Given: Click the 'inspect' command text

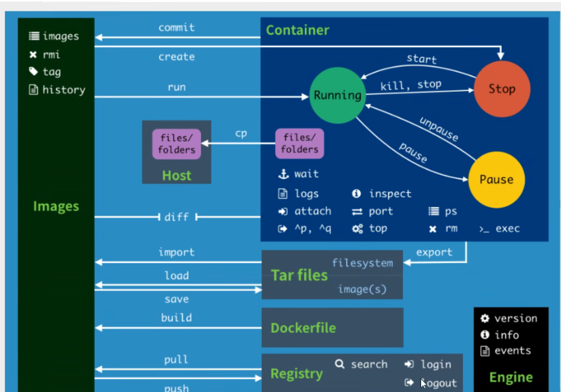Looking at the screenshot, I should (x=390, y=194).
